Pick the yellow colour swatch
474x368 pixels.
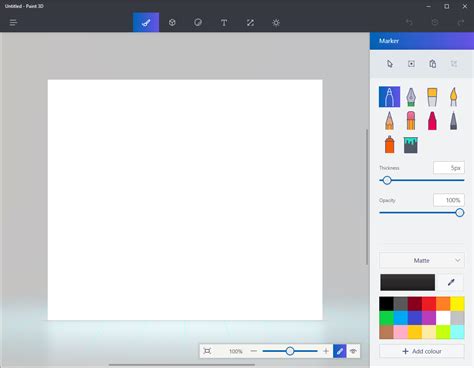[457, 304]
